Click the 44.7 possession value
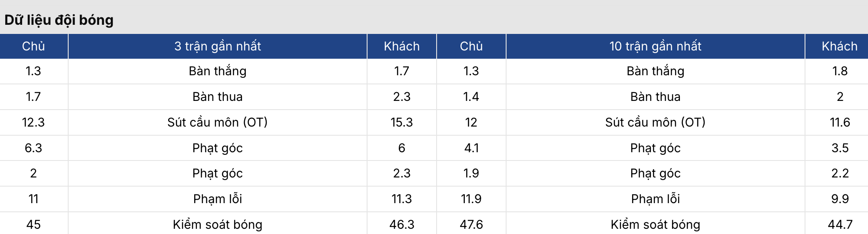 tap(839, 224)
